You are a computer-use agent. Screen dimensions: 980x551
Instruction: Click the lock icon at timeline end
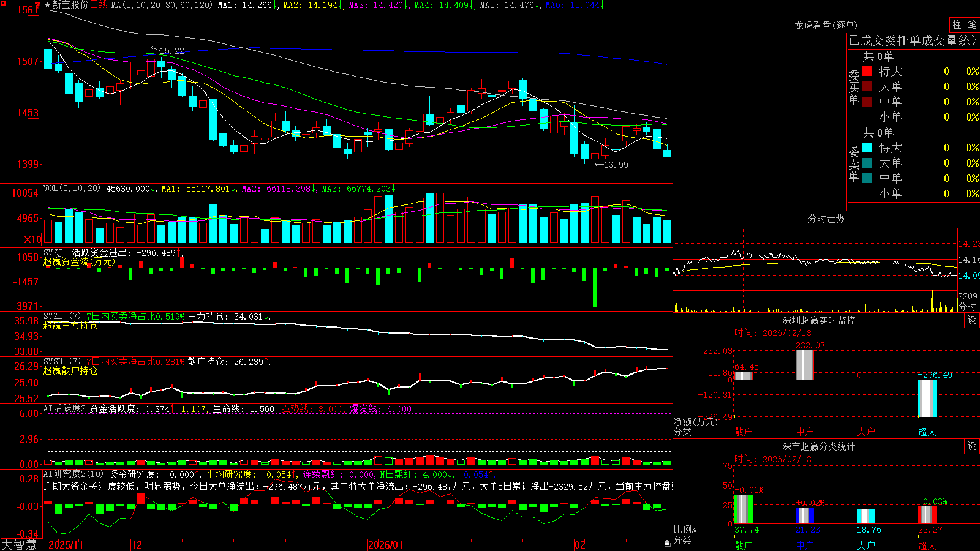coord(667,544)
